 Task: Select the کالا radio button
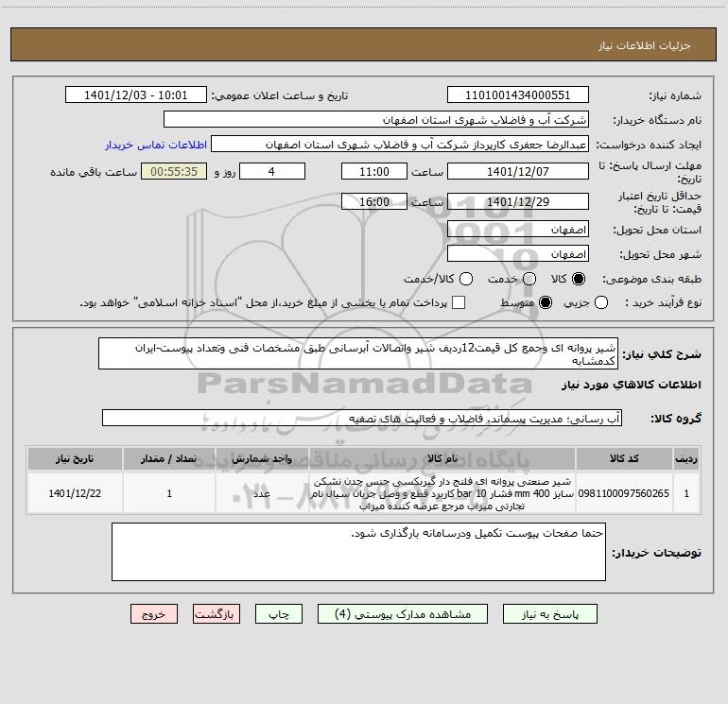(579, 279)
